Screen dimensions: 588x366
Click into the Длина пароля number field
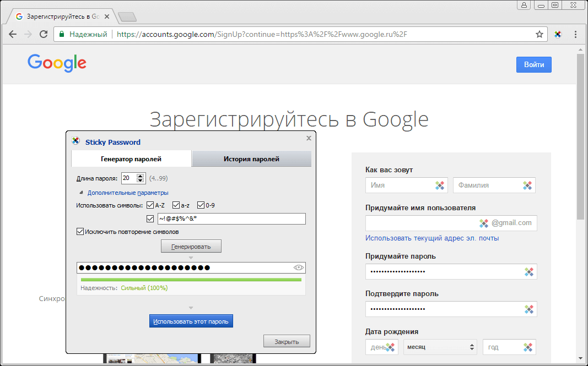[129, 178]
